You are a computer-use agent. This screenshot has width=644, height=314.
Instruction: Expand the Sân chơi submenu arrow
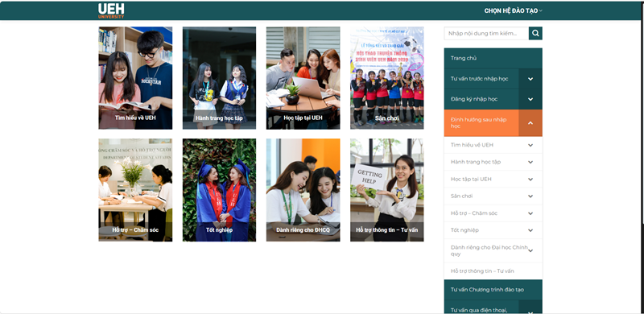click(x=530, y=196)
